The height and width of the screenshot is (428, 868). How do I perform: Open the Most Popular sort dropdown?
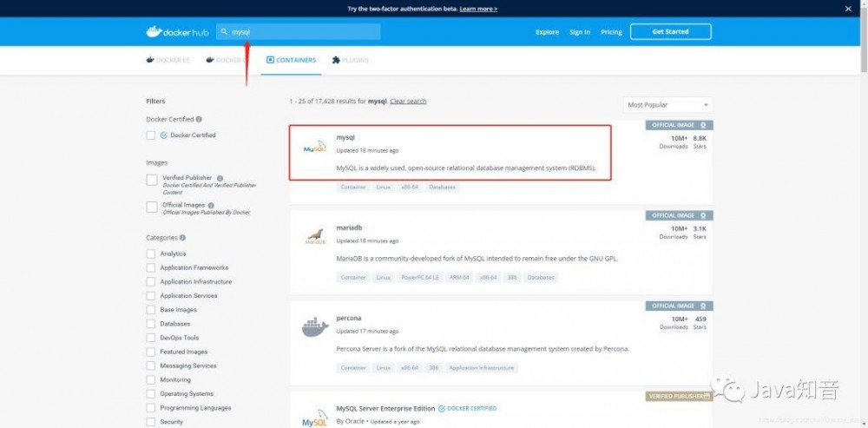pyautogui.click(x=667, y=105)
